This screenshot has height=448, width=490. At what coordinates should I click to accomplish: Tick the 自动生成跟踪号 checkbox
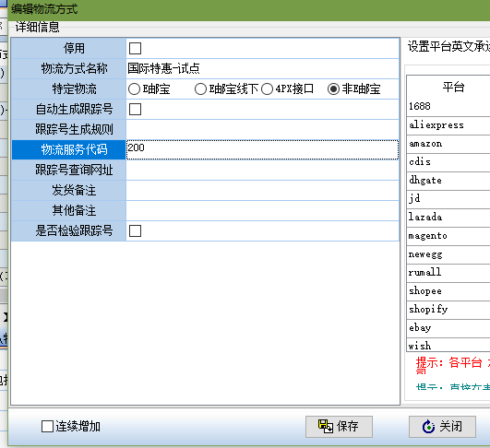[x=135, y=110]
